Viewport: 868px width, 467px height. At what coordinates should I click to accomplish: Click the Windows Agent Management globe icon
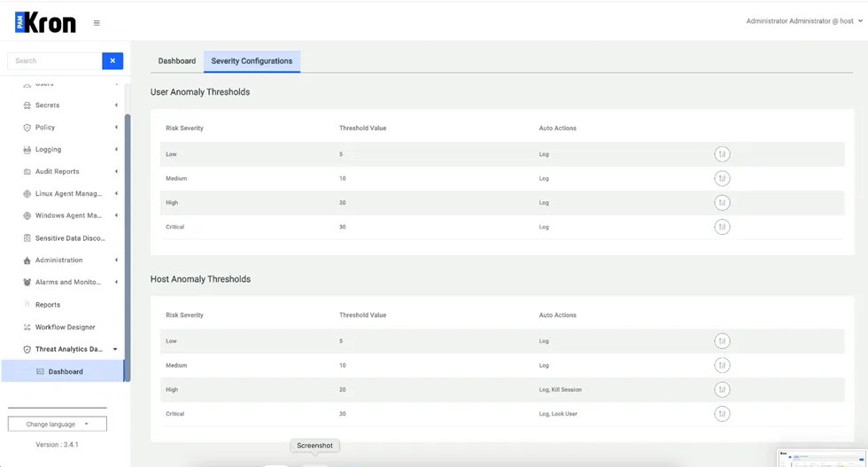coord(27,215)
